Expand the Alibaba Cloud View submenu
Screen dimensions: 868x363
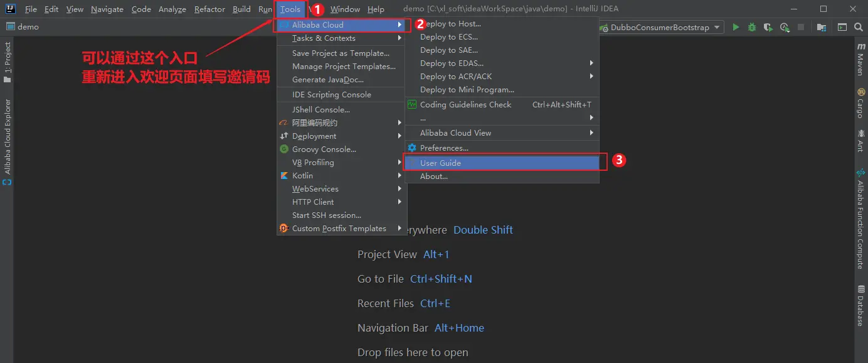[501, 133]
